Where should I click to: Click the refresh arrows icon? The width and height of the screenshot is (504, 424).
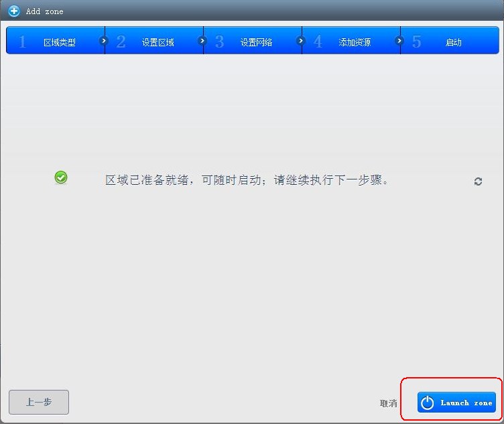(x=478, y=182)
